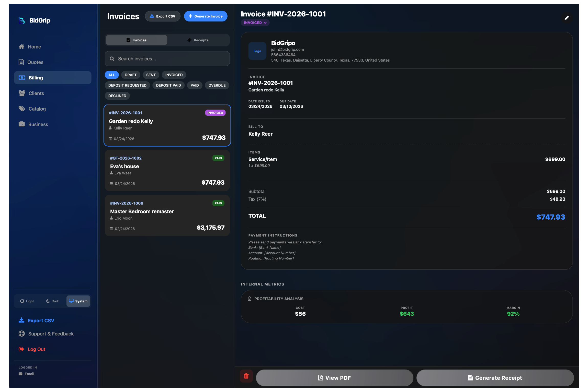
Task: Select the Invoices tab
Action: [136, 40]
